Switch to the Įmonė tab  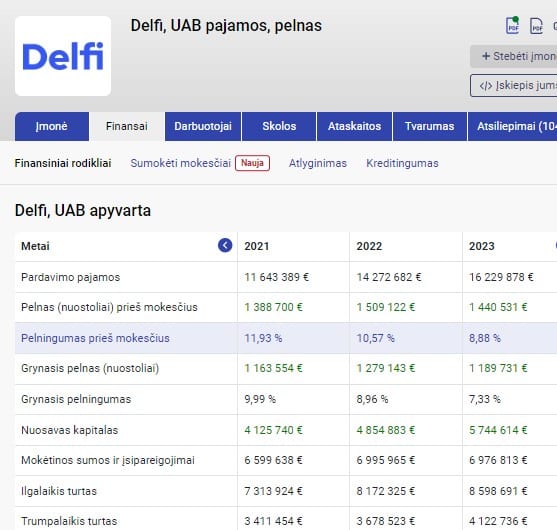52,126
